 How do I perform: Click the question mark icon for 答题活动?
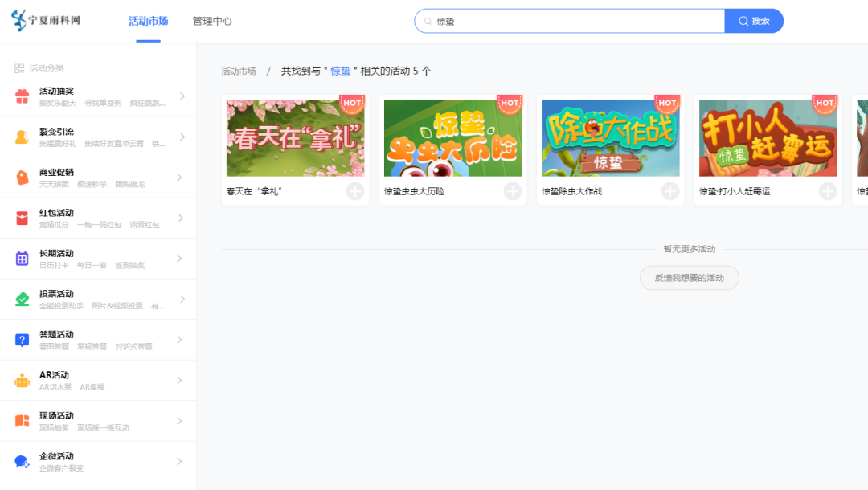point(23,340)
